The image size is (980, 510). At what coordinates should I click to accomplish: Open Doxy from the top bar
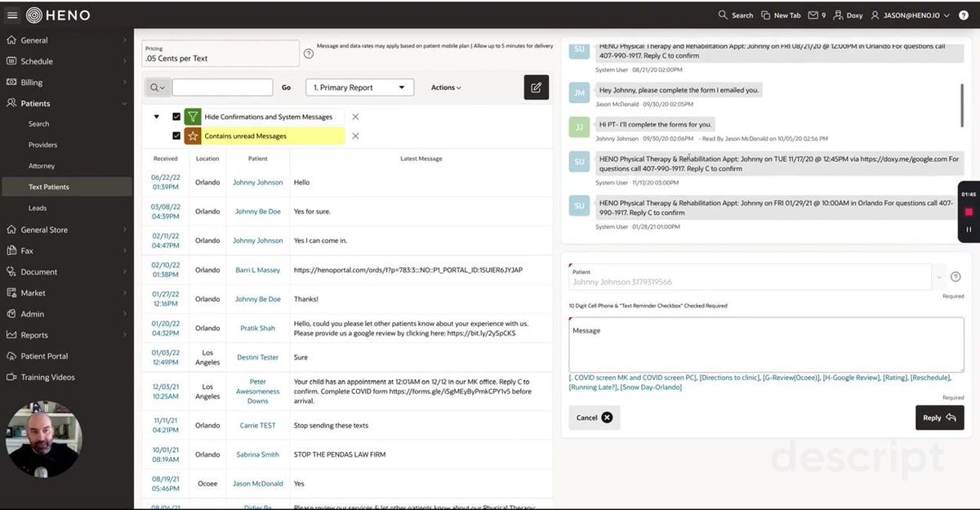tap(848, 15)
